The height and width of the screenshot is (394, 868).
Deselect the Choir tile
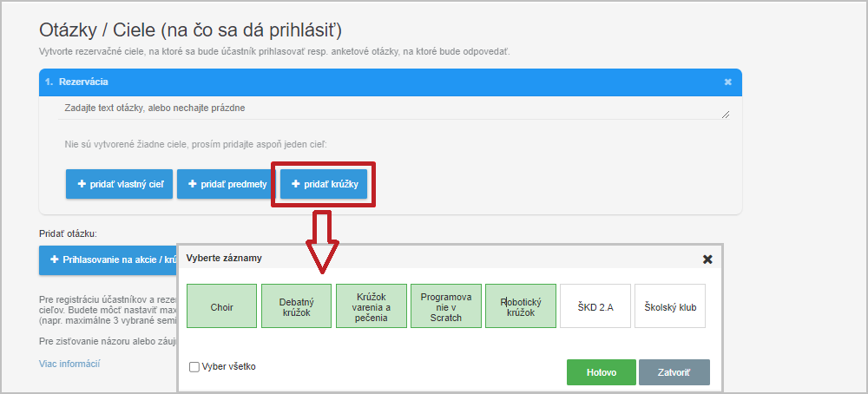tap(222, 306)
